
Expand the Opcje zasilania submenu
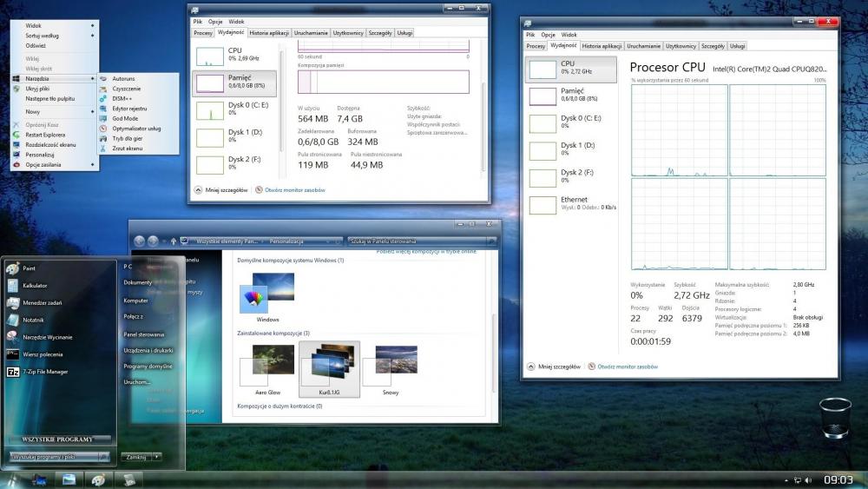(43, 164)
